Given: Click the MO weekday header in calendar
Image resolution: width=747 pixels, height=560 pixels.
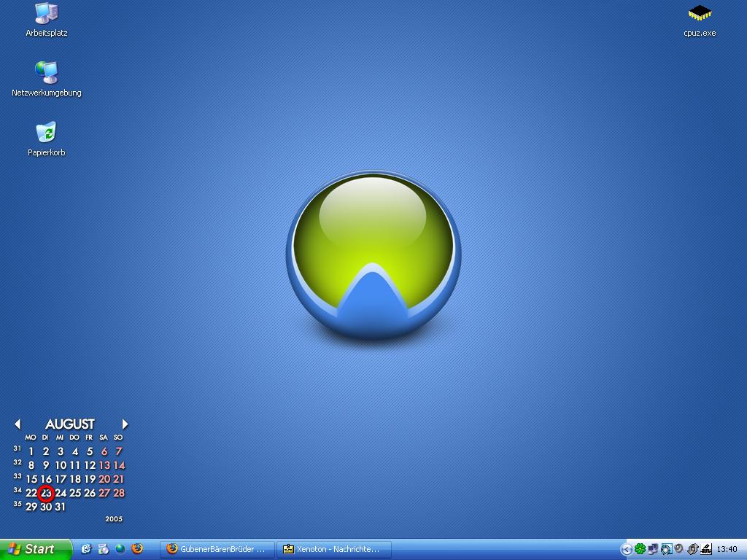Looking at the screenshot, I should click(x=31, y=437).
